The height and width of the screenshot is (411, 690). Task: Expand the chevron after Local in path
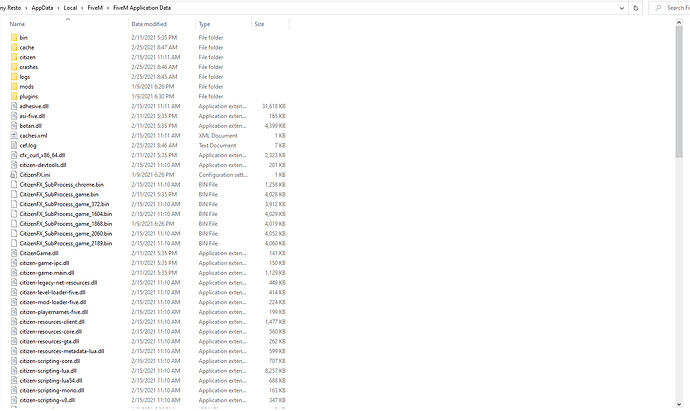coord(82,8)
